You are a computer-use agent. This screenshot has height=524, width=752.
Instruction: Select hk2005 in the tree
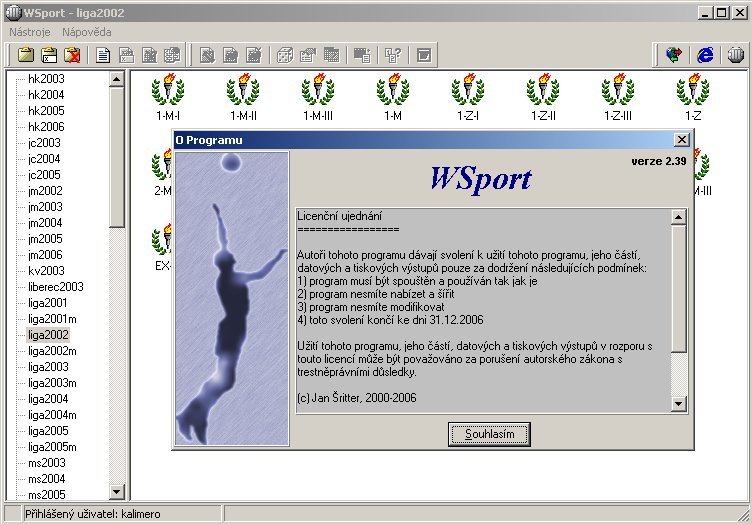(x=46, y=111)
